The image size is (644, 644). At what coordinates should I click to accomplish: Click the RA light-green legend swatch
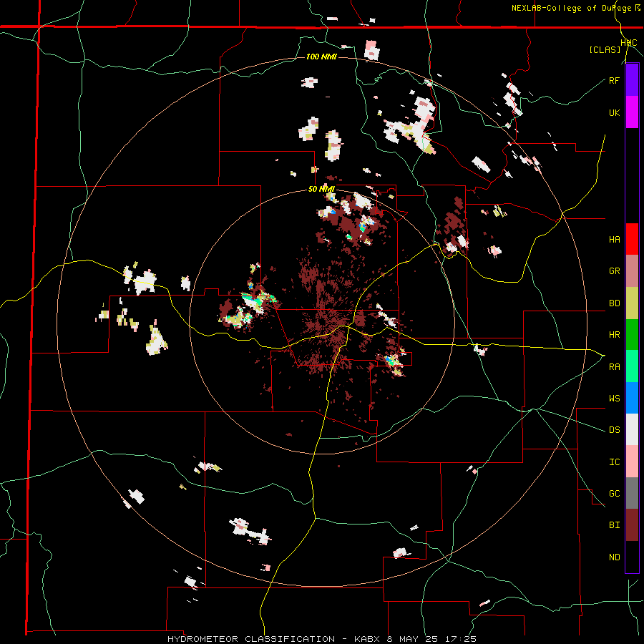[x=632, y=366]
